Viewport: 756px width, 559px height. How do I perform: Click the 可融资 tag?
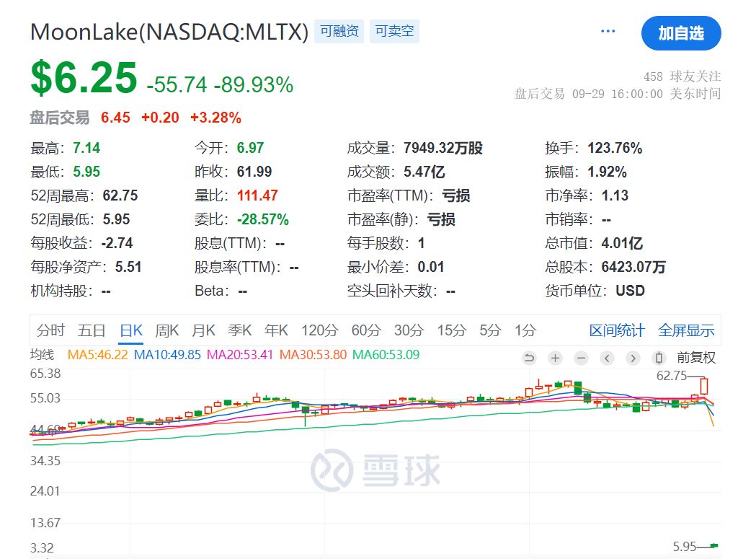(339, 32)
